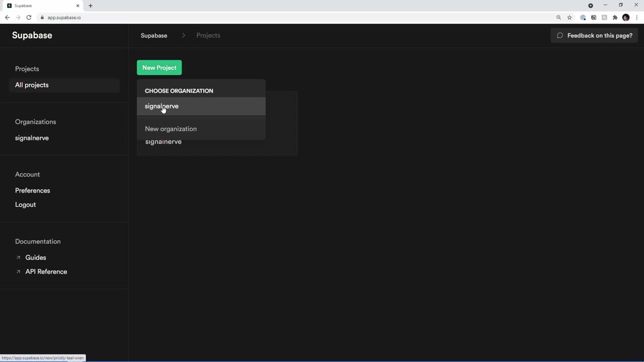Screen dimensions: 644x362
Task: Open the API Reference link
Action: (46, 271)
